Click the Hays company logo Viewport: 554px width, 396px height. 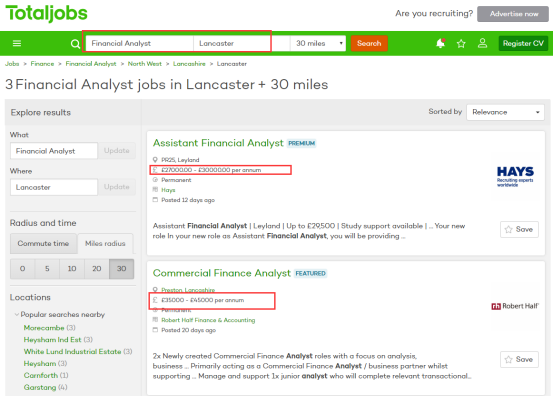515,176
